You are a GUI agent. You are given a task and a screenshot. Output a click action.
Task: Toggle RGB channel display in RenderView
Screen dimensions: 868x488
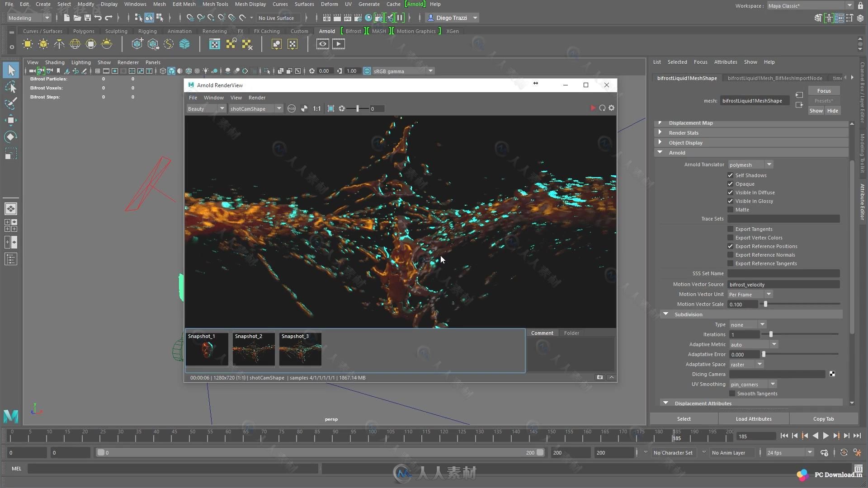point(292,108)
